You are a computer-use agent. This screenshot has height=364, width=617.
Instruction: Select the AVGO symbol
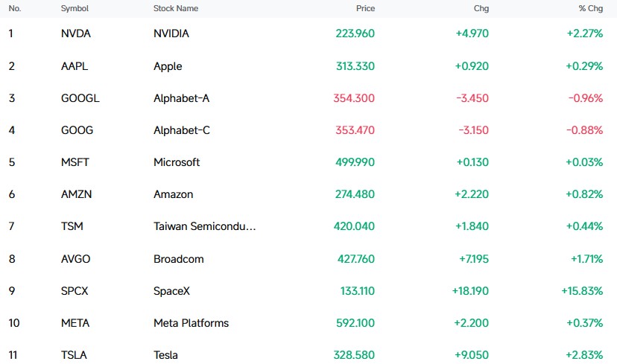point(75,258)
